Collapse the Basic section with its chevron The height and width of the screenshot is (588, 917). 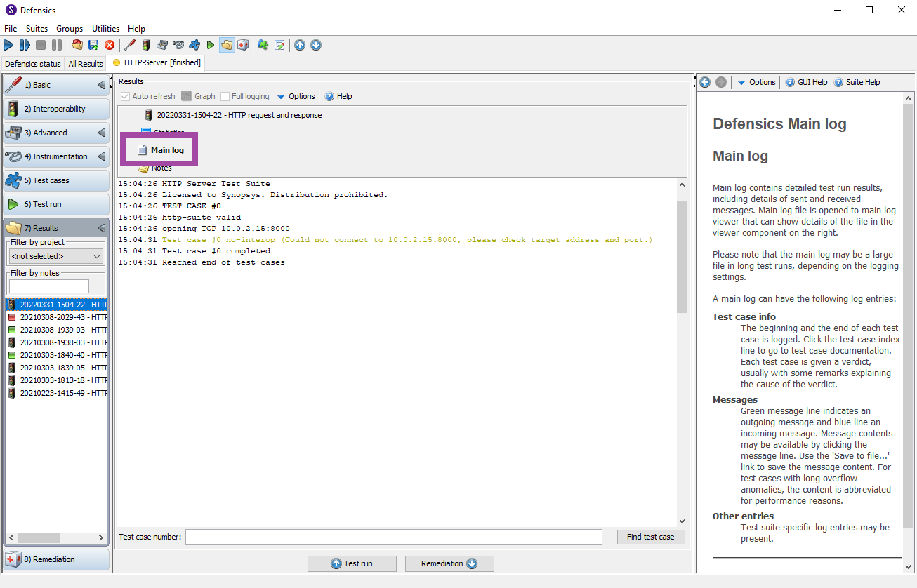click(102, 84)
